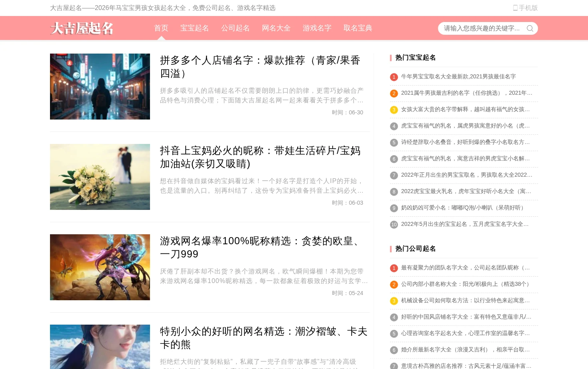588x369 pixels.
Task: Open the 公司起名 menu item
Action: coord(236,28)
